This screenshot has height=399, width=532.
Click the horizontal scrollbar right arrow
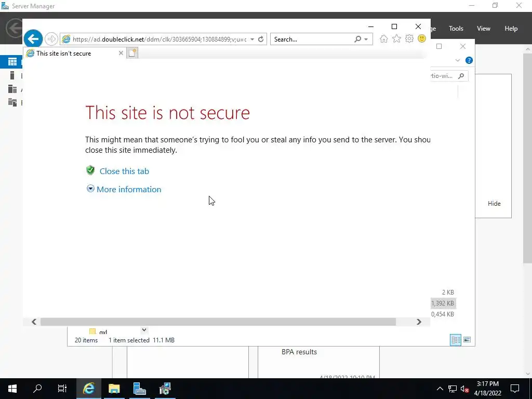[419, 322]
